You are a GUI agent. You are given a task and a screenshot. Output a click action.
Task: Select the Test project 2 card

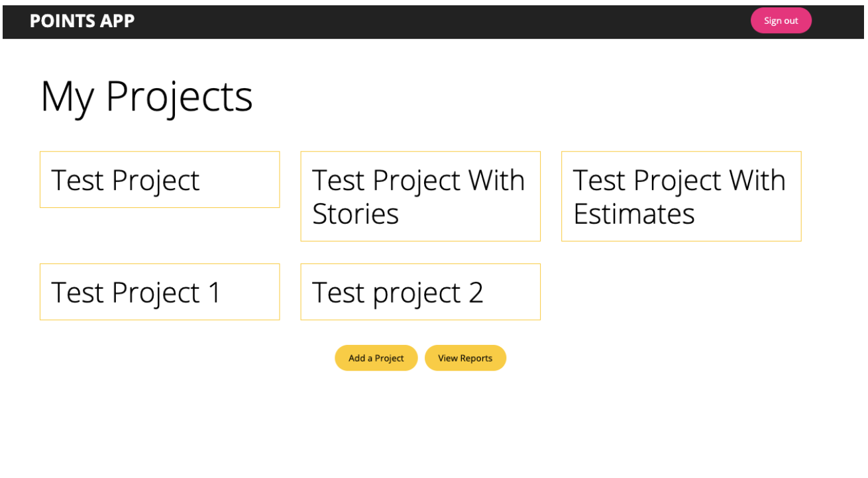(x=420, y=292)
